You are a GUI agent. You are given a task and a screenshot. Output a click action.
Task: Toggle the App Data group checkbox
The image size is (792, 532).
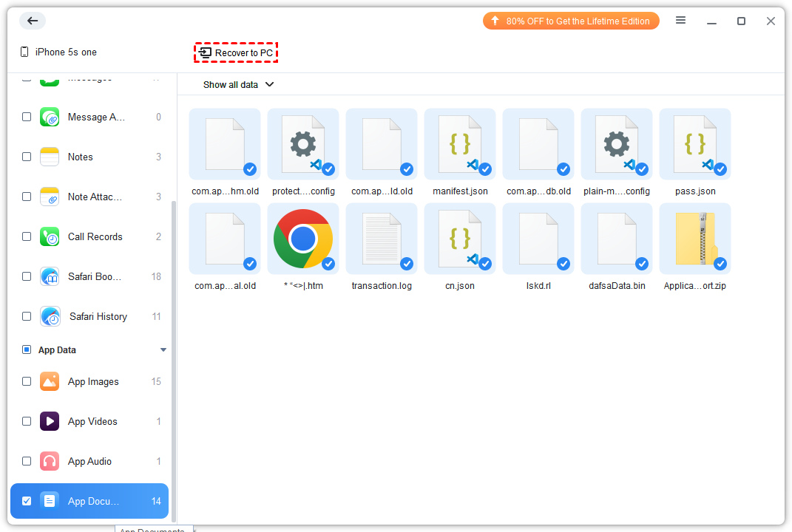(x=27, y=349)
